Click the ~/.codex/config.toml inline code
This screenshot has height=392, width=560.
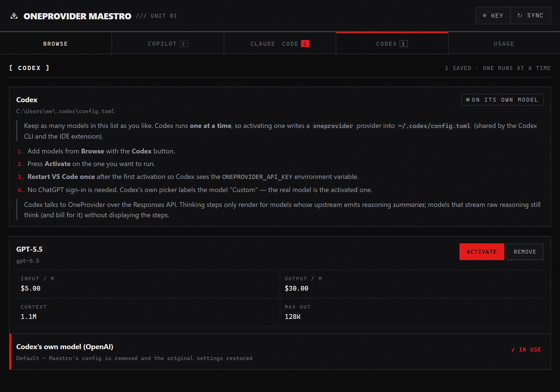(x=434, y=126)
